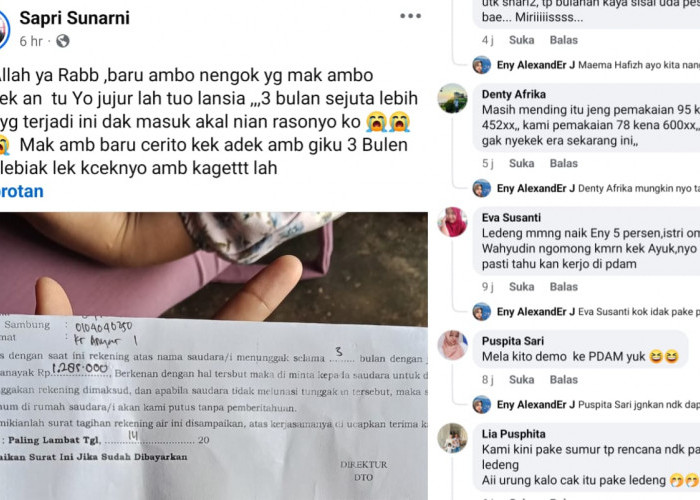Open Sapri Sunarni's profile picture
This screenshot has width=700, height=500.
pyautogui.click(x=4, y=30)
